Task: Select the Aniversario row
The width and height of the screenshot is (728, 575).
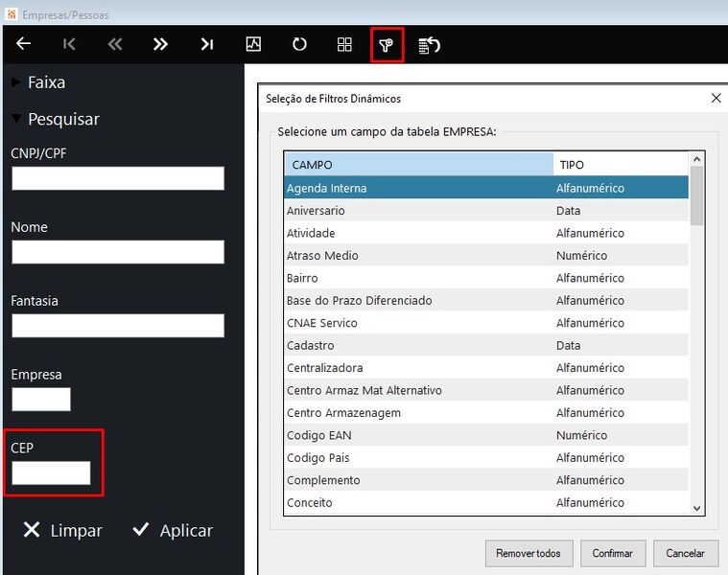Action: click(486, 211)
